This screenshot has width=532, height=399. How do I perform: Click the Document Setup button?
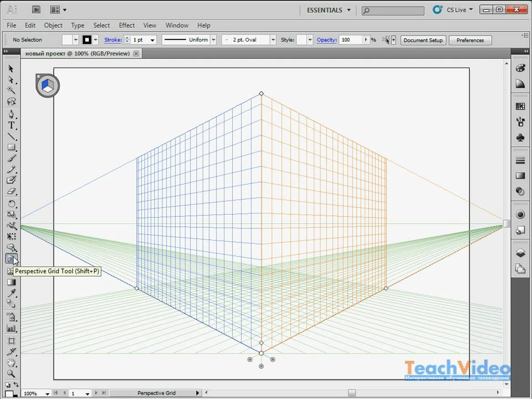click(x=423, y=40)
